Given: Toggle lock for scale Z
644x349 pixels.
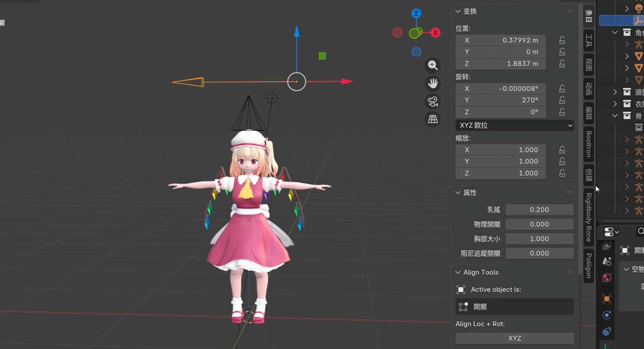Looking at the screenshot, I should point(562,173).
